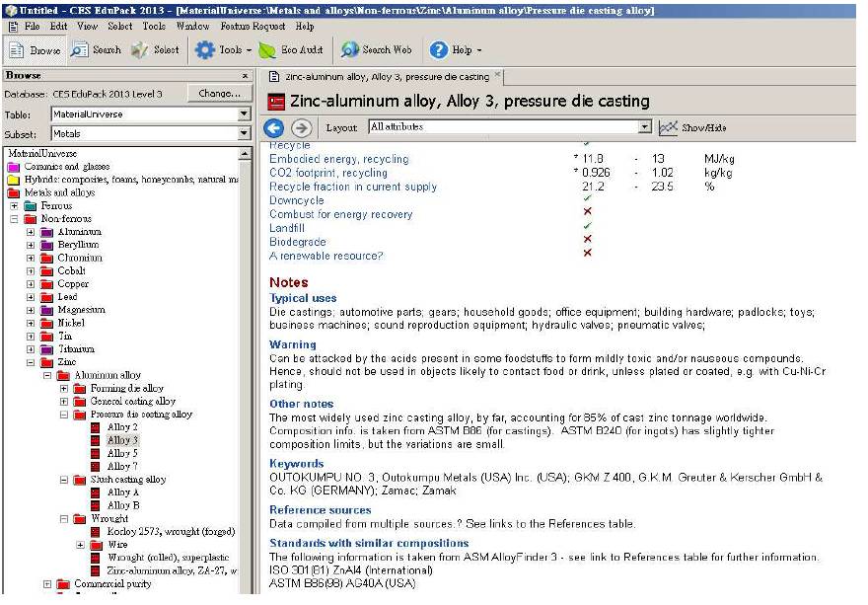Open Landfill attribute link

click(287, 228)
